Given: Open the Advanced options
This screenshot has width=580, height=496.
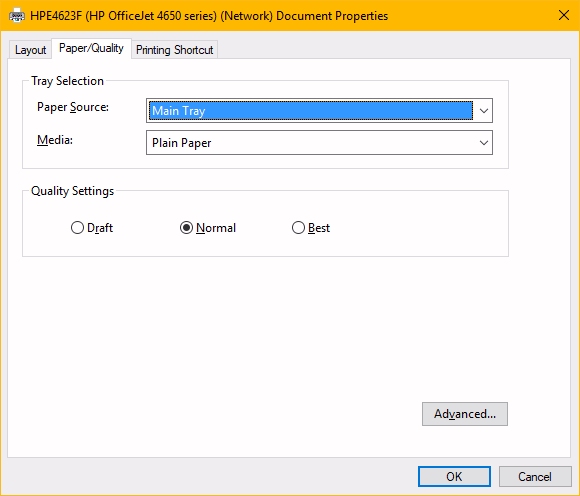Looking at the screenshot, I should (x=465, y=414).
